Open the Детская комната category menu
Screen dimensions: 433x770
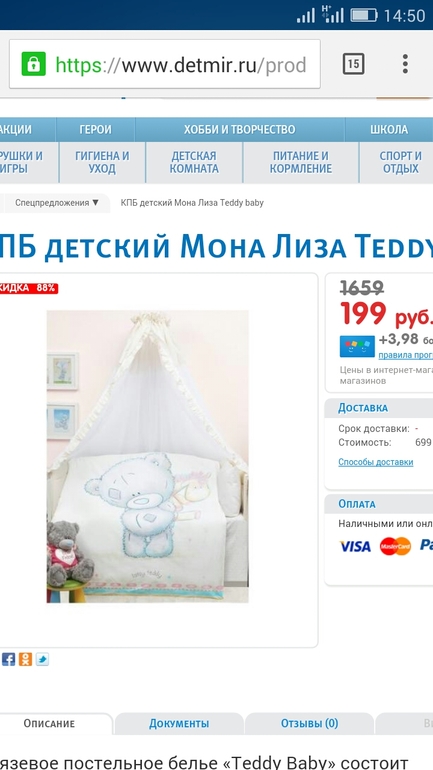pyautogui.click(x=194, y=163)
